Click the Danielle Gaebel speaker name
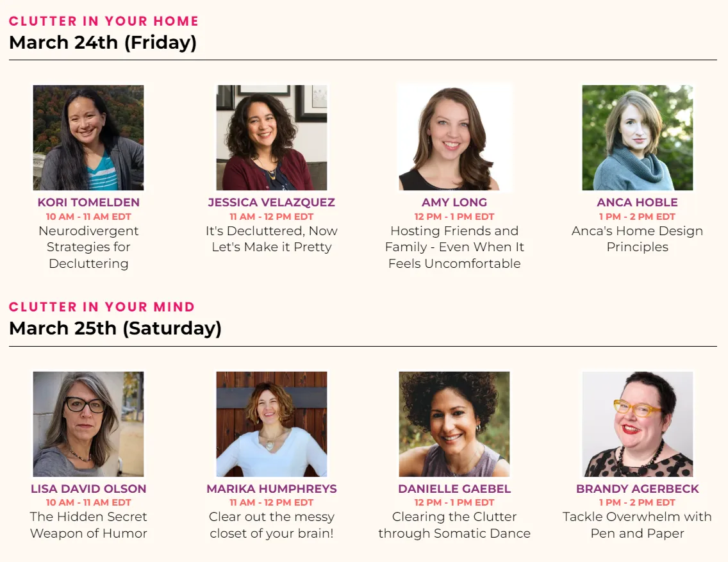 pyautogui.click(x=454, y=489)
